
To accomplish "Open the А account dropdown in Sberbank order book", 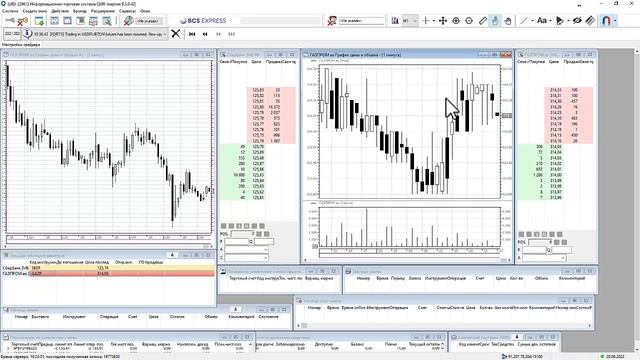I will coord(247,249).
